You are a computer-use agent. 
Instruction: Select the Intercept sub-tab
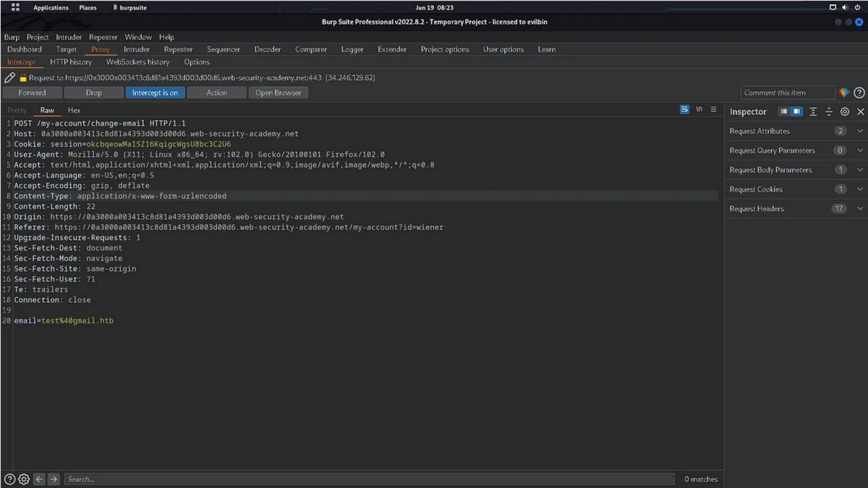(21, 62)
